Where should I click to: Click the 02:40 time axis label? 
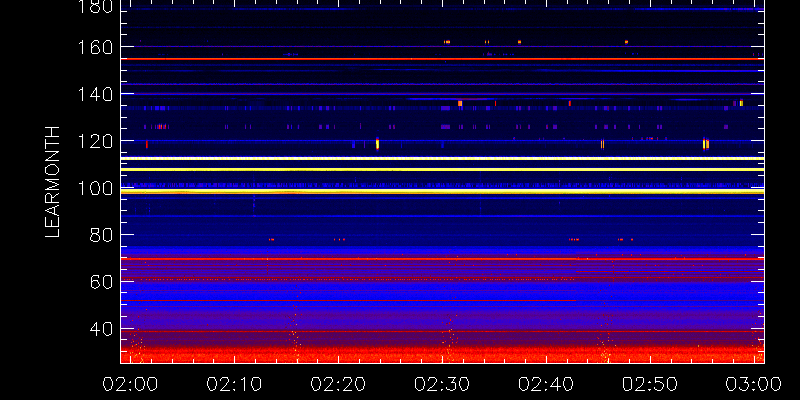(x=546, y=384)
